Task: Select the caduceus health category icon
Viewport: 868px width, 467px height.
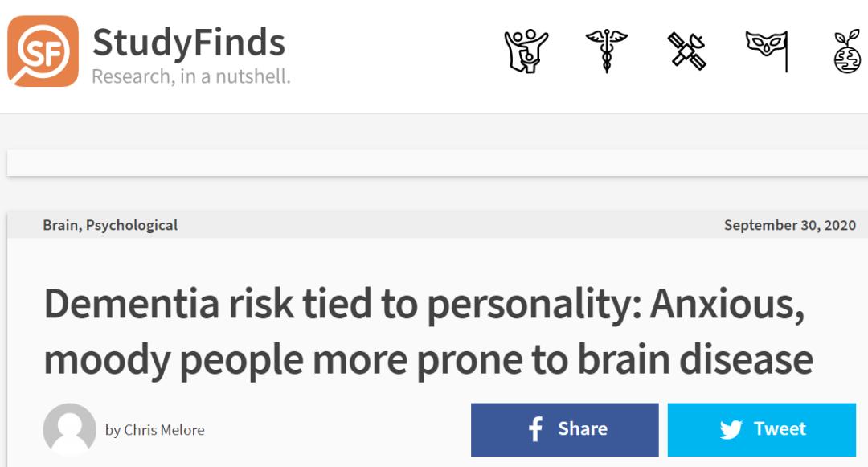Action: [605, 51]
